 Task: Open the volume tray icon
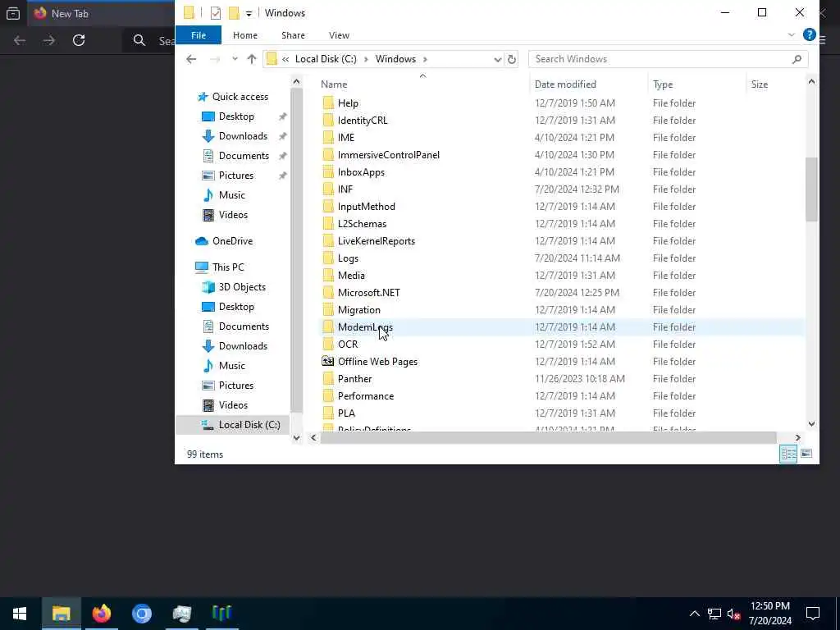tap(733, 614)
